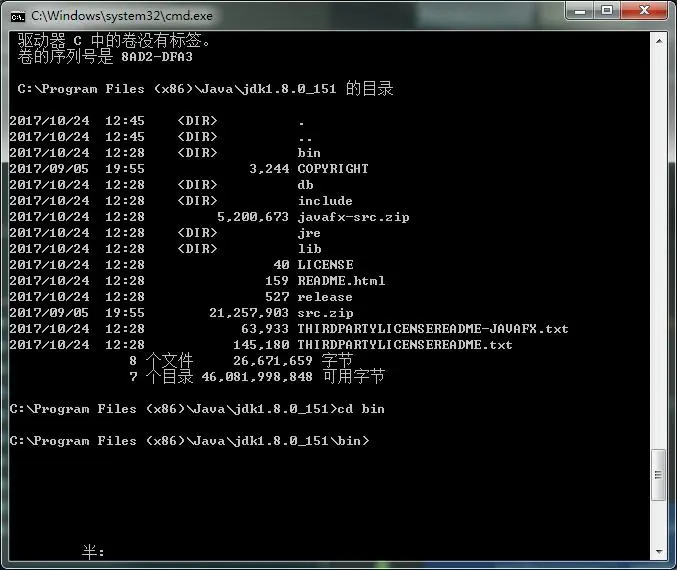Click THIRDPARTYLICENSEREADME.txt file name

[x=405, y=345]
